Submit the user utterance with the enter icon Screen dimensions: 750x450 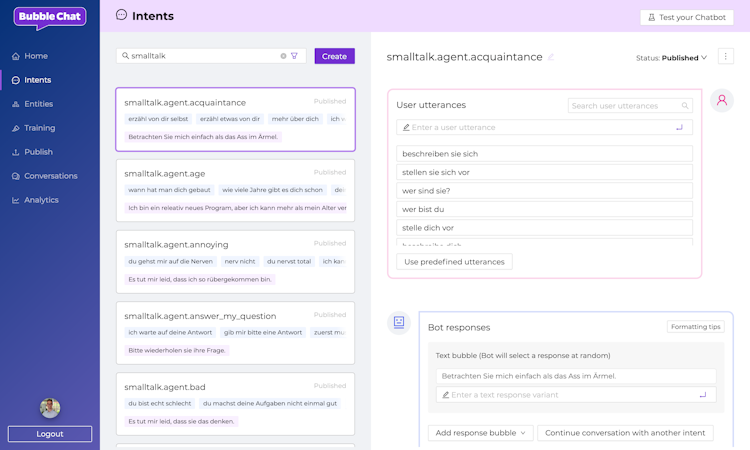click(680, 127)
